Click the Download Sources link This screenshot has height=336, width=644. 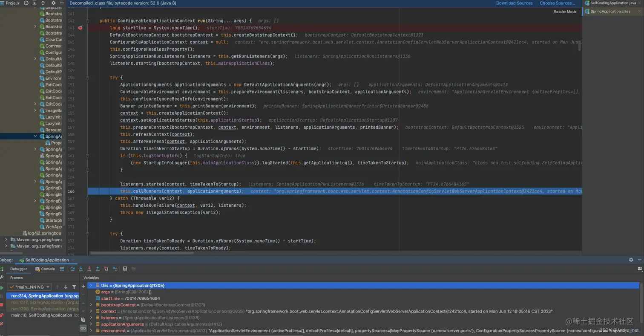click(x=514, y=3)
